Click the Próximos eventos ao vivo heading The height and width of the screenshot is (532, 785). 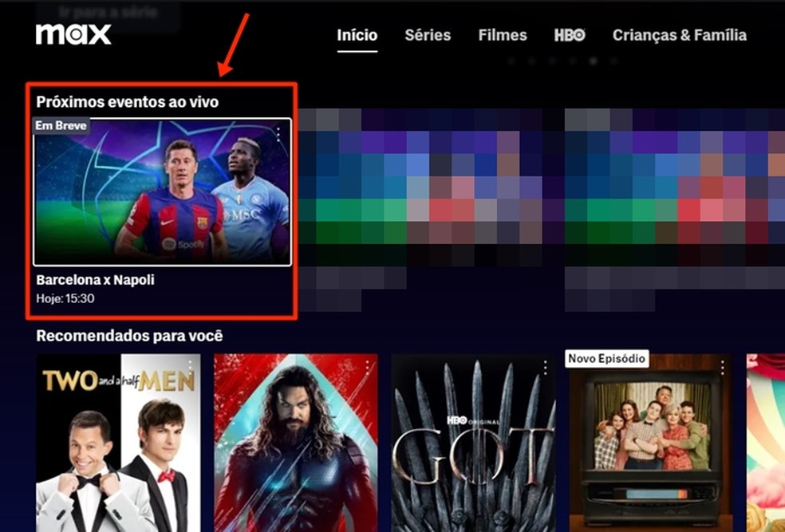[x=127, y=102]
